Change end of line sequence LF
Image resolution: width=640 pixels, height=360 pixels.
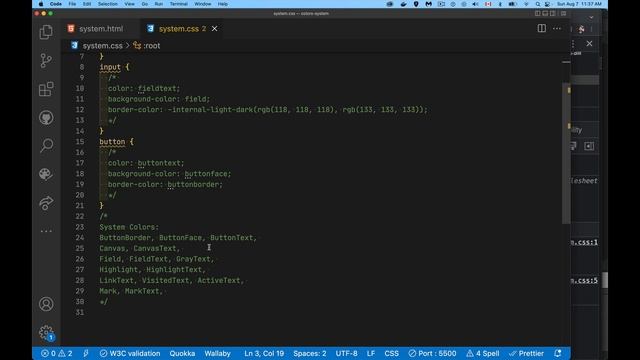point(371,353)
